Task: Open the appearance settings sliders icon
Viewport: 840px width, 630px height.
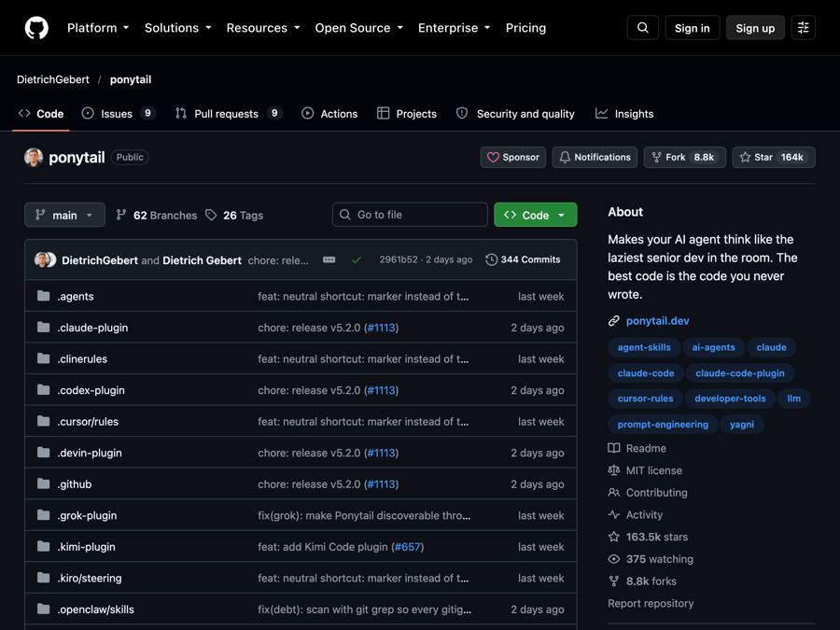Action: coord(803,28)
